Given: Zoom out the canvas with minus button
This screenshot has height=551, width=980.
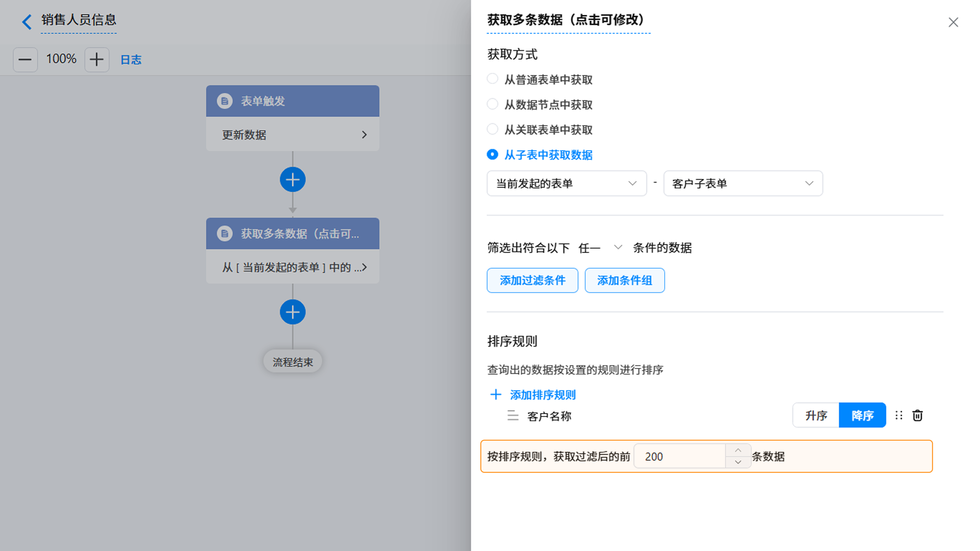Looking at the screenshot, I should [x=25, y=59].
